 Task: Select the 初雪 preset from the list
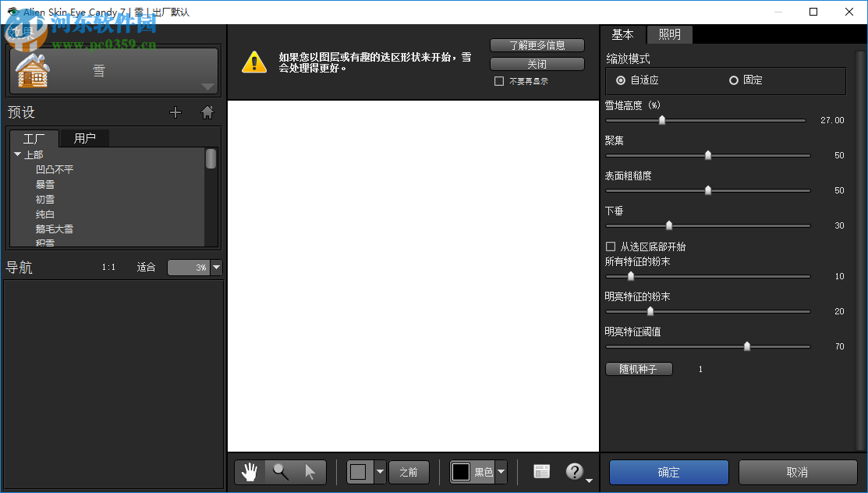pyautogui.click(x=44, y=199)
